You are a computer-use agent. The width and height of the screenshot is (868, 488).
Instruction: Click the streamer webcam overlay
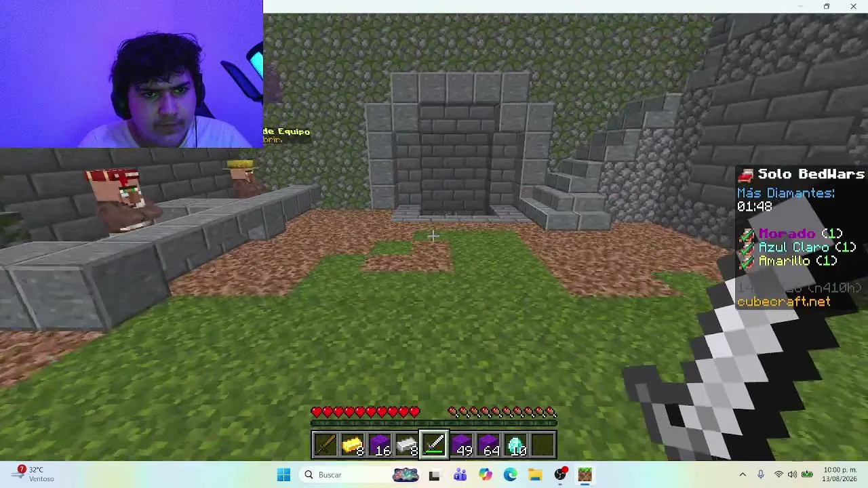[132, 74]
